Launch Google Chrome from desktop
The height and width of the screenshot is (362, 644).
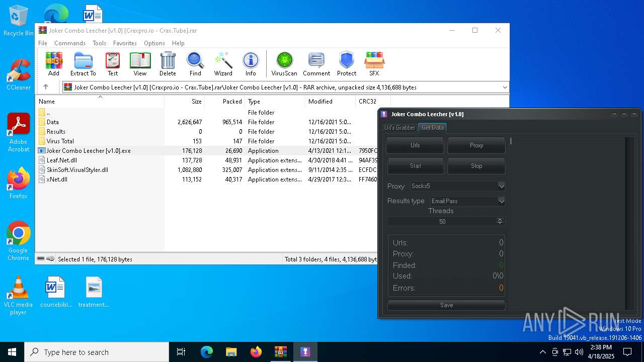click(19, 241)
